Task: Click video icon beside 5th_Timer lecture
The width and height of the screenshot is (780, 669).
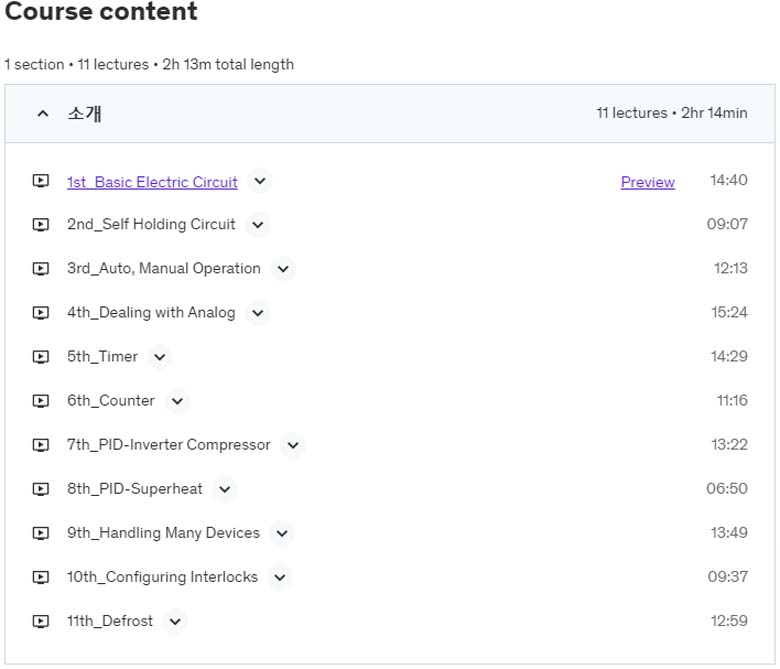Action: [40, 357]
